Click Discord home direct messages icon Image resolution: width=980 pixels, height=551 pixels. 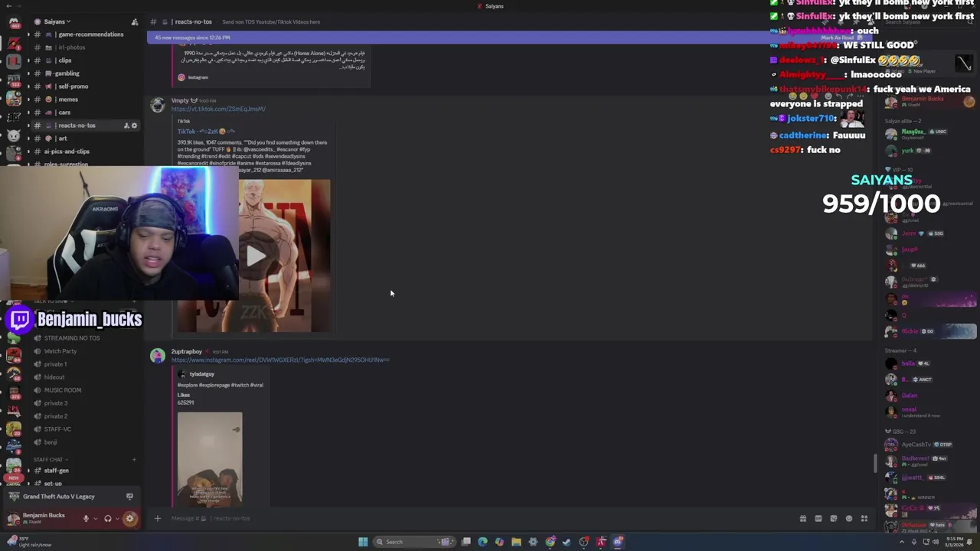tap(14, 24)
